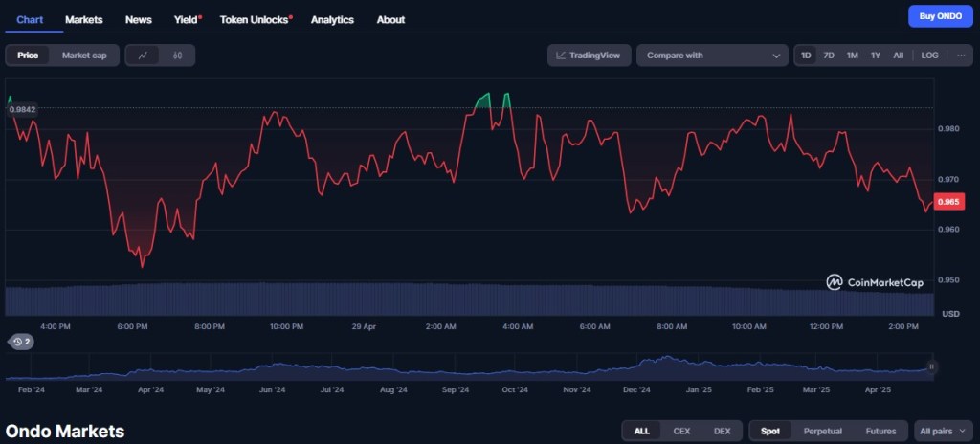Click the 10:00 PM axis label
The width and height of the screenshot is (980, 444).
pos(286,326)
